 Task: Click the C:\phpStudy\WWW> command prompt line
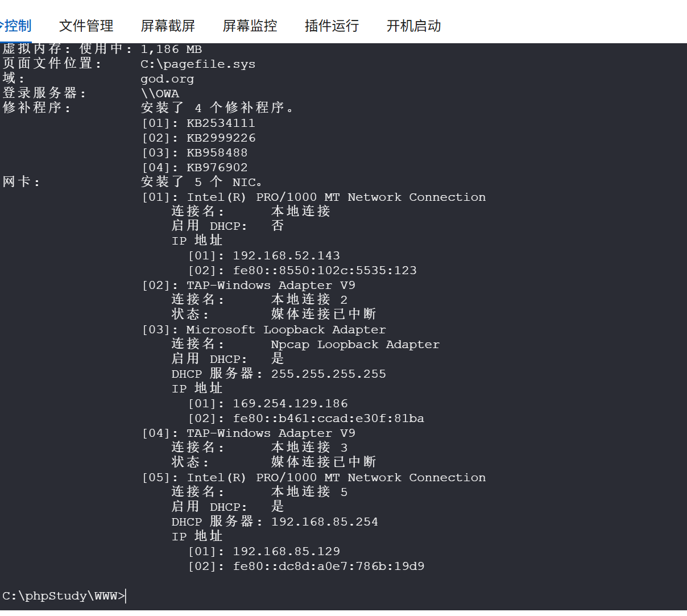click(64, 596)
